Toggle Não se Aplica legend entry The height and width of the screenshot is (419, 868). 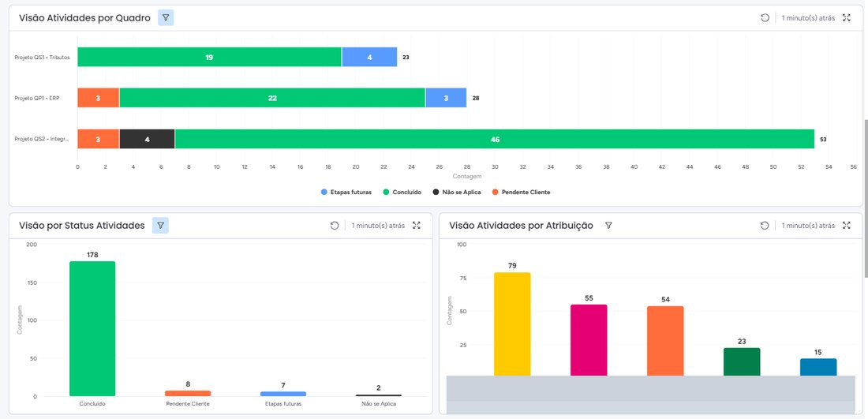457,192
